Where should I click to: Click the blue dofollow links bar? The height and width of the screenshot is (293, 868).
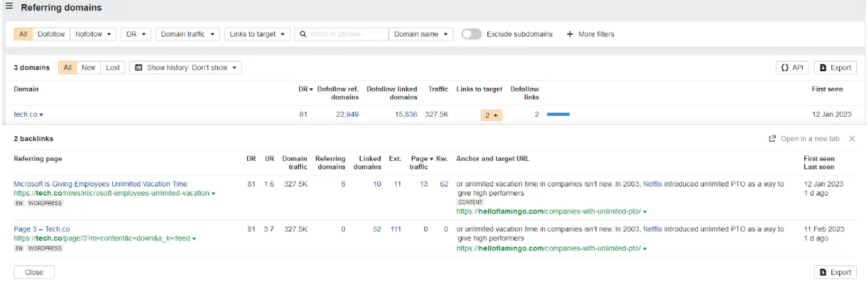point(558,115)
